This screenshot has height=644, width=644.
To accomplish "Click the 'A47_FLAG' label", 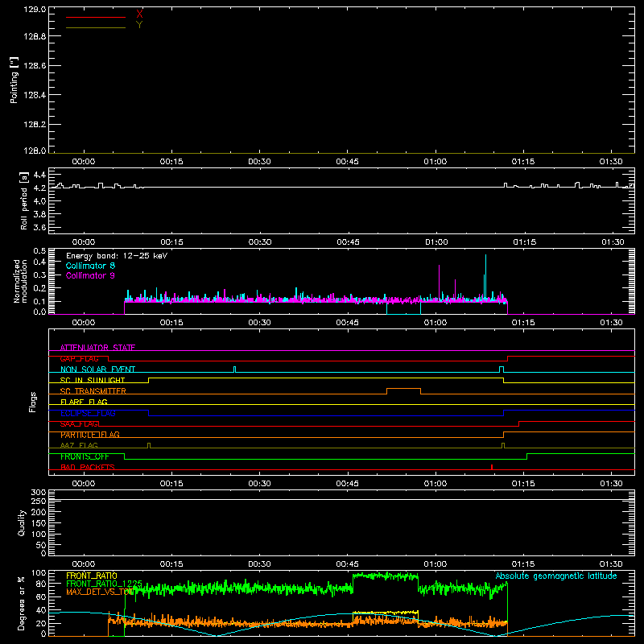I will pyautogui.click(x=79, y=445).
